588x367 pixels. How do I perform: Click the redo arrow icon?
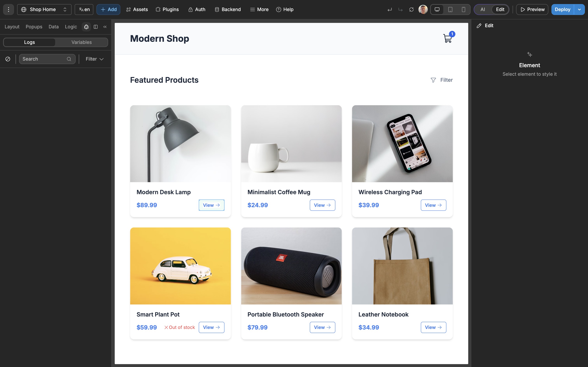pyautogui.click(x=400, y=10)
